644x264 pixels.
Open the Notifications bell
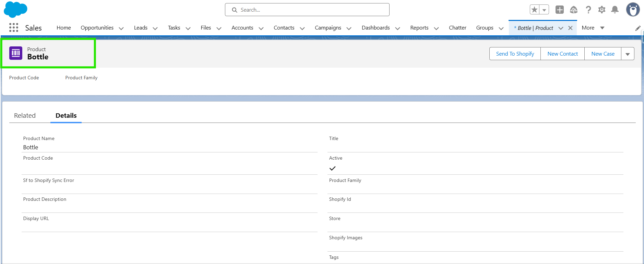click(x=615, y=10)
